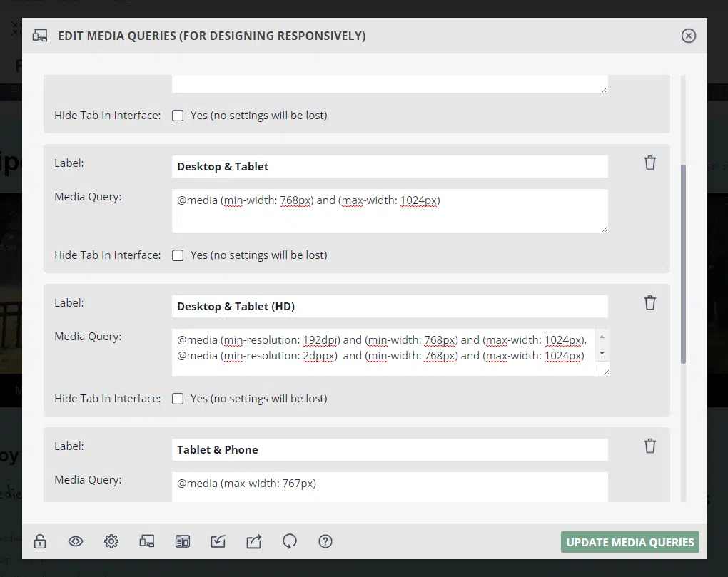Toggle the topmost Hide Tab In Interface checkbox

click(178, 116)
